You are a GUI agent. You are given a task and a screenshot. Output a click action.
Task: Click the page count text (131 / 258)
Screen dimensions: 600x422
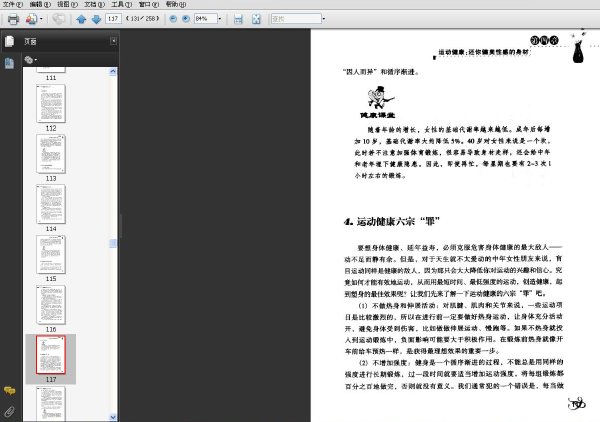pyautogui.click(x=142, y=18)
